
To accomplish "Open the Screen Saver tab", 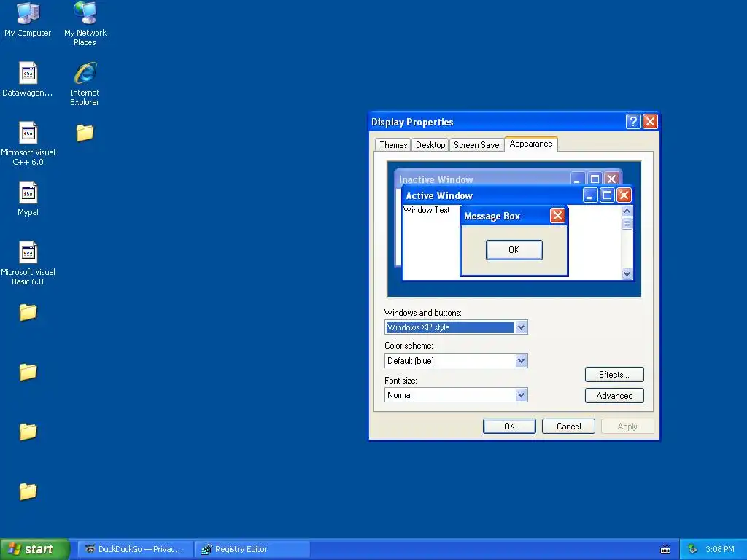I will click(x=477, y=145).
